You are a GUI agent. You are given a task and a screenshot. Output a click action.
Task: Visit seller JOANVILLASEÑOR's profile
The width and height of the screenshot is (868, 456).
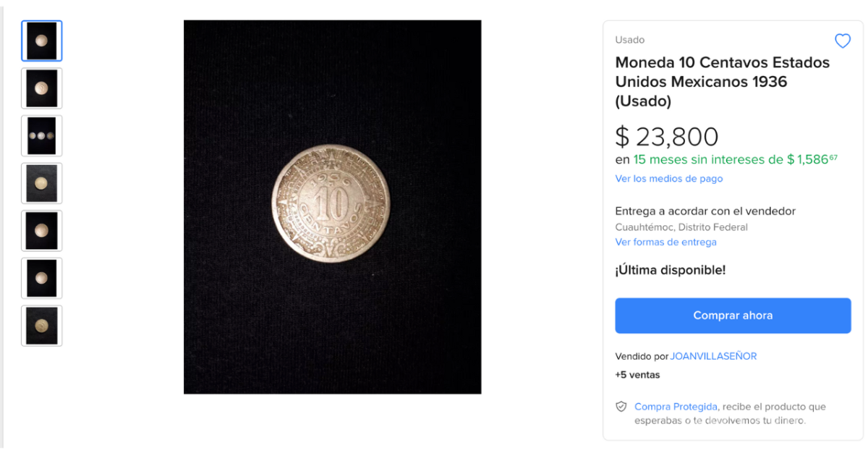tap(713, 356)
